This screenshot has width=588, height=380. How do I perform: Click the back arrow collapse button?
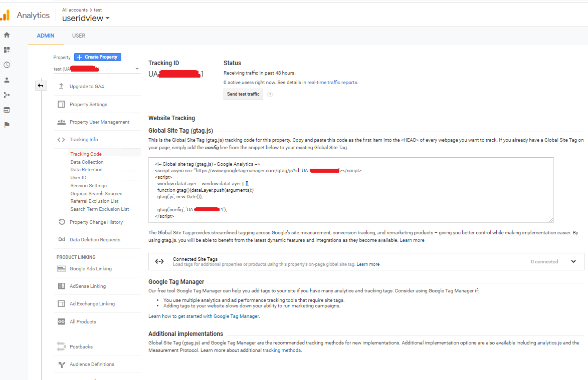coord(41,86)
